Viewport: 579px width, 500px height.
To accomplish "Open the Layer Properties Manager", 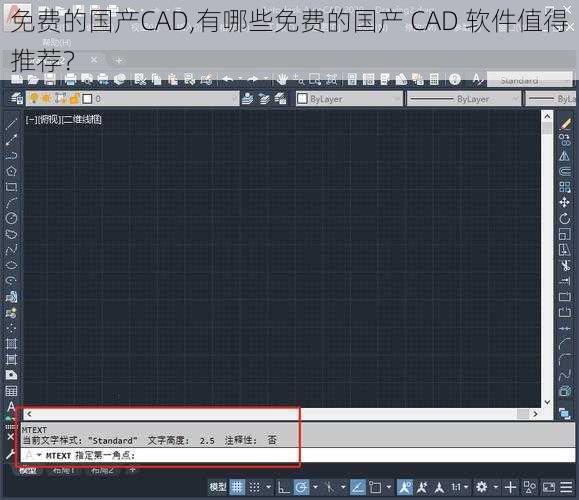I will coord(16,99).
